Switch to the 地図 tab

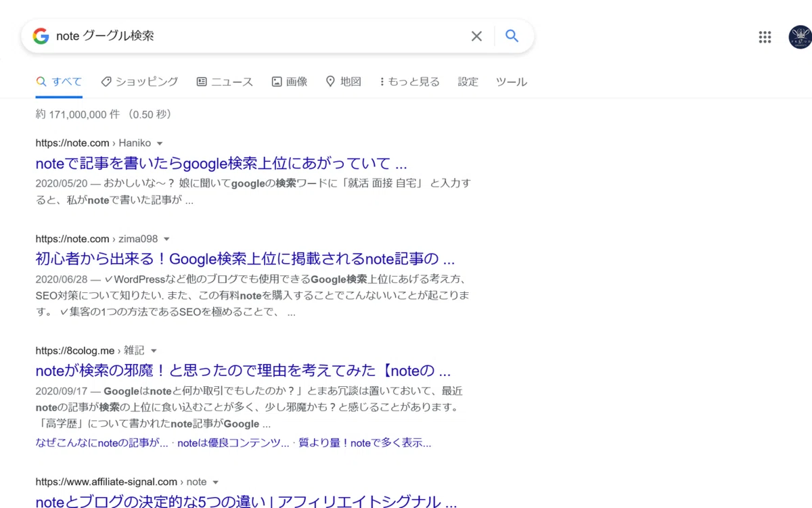point(344,82)
